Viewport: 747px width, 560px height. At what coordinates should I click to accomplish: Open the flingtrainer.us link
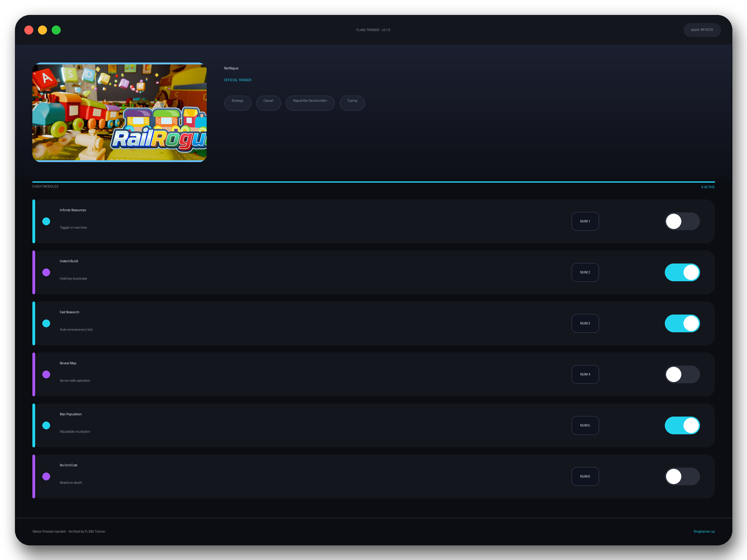point(704,531)
